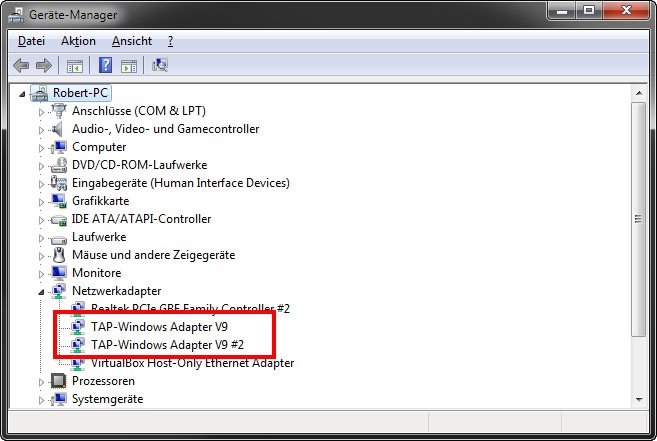Toggle the console tree pane icon
Screen dimensions: 657x441
[x=75, y=66]
